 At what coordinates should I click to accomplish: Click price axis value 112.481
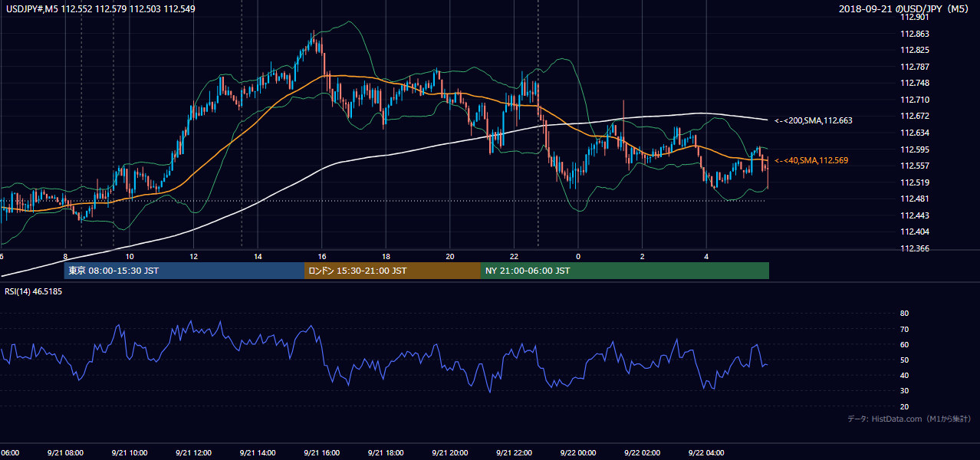click(914, 199)
